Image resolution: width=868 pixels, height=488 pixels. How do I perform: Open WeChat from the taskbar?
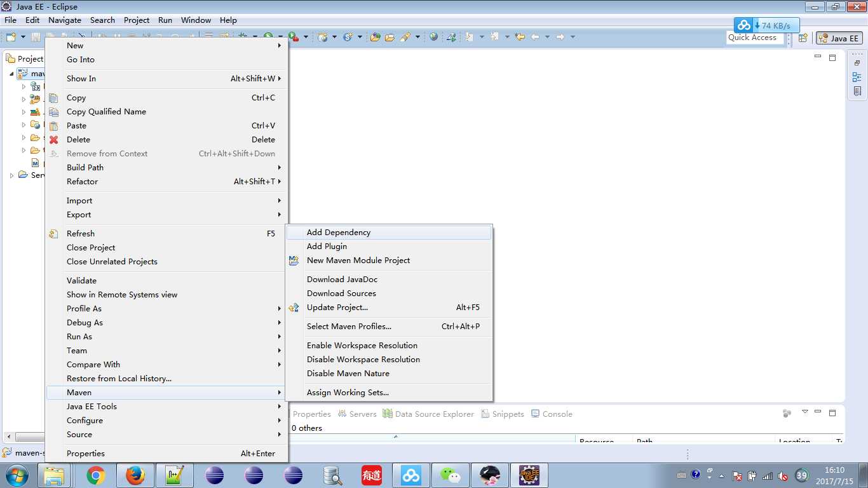(451, 475)
